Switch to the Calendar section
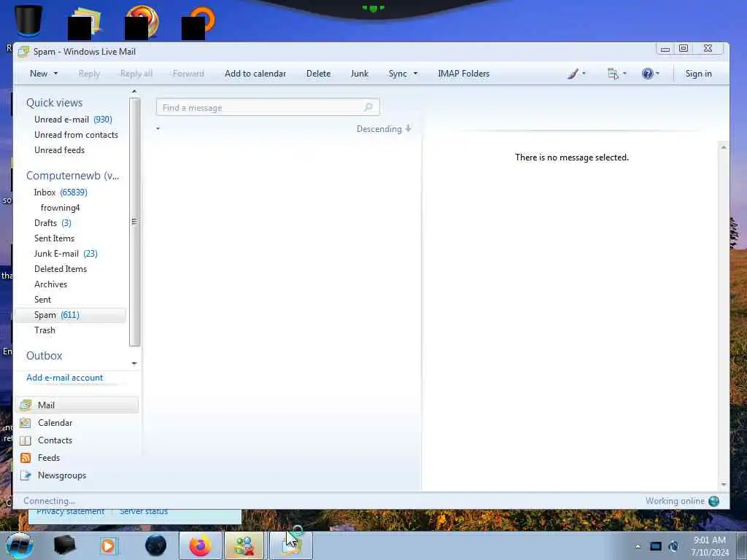747x560 pixels. pyautogui.click(x=55, y=423)
